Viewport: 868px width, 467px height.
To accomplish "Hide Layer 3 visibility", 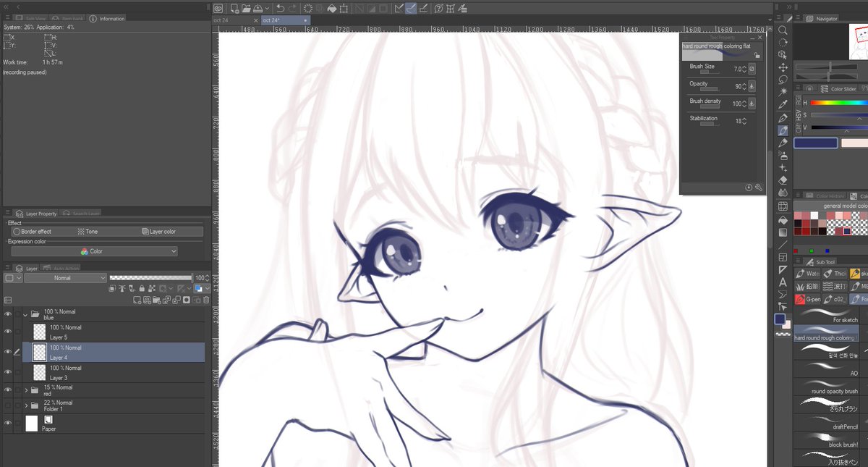I will [8, 372].
